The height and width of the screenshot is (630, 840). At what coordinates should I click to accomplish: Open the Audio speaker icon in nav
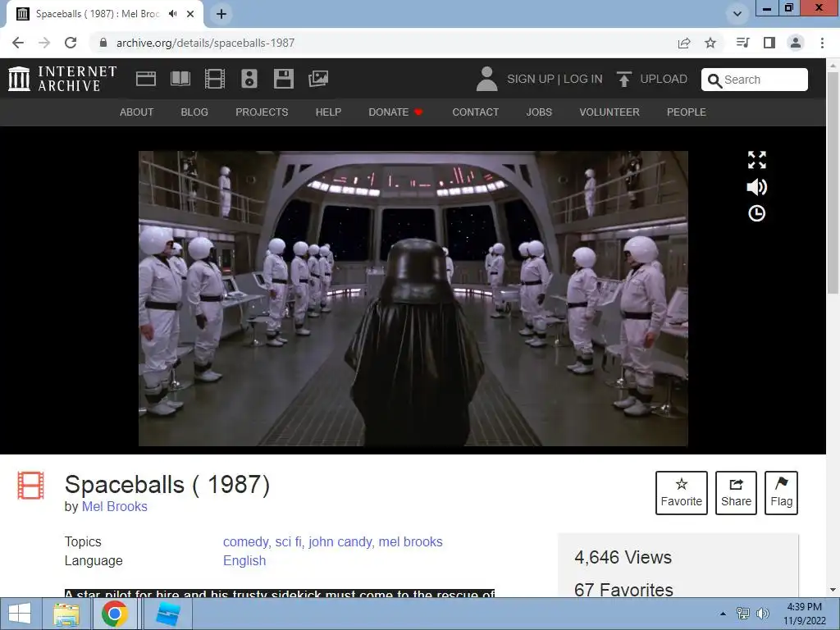(x=249, y=79)
